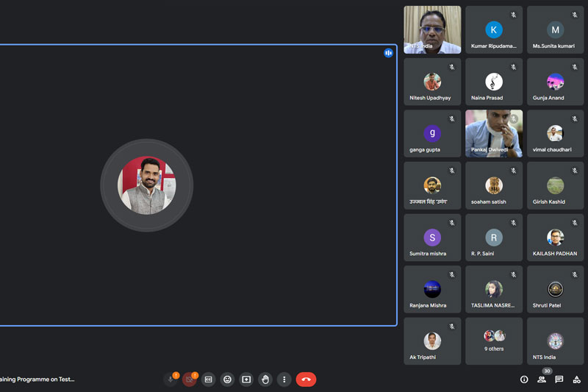Select Pankaj Dwivedi video tile
Image resolution: width=588 pixels, height=392 pixels.
click(x=493, y=134)
